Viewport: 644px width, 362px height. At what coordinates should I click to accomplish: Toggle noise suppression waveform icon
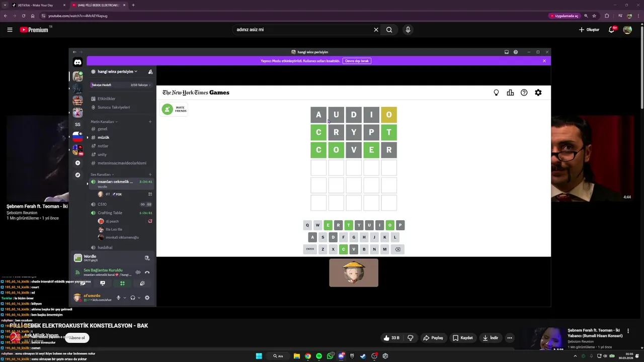click(138, 272)
